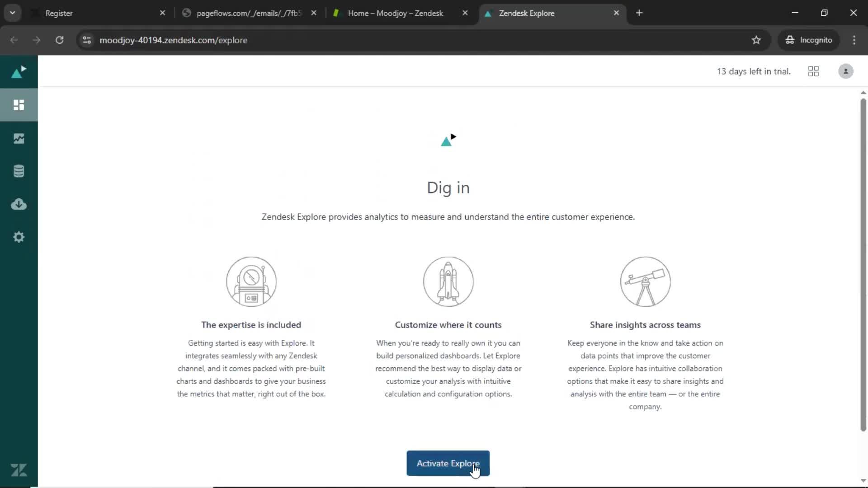Go back with the browser back arrow
The height and width of the screenshot is (488, 868).
14,40
